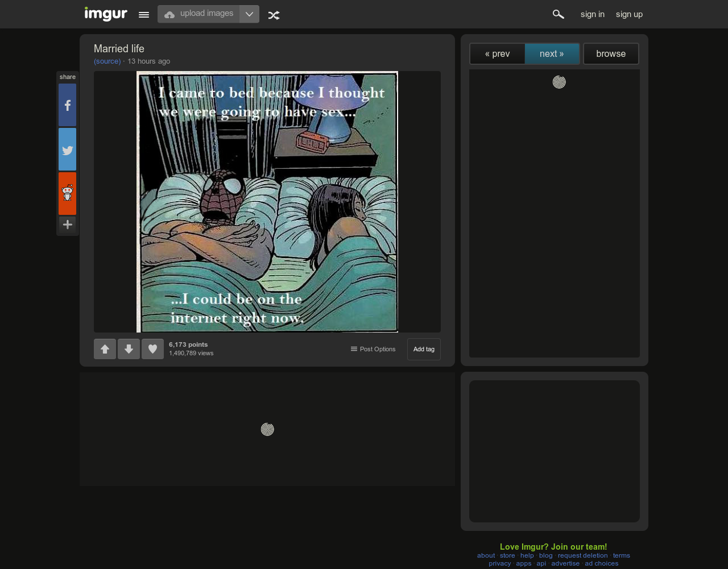Screen dimensions: 728x569
Task: Upvote the Married life post
Action: tap(105, 349)
